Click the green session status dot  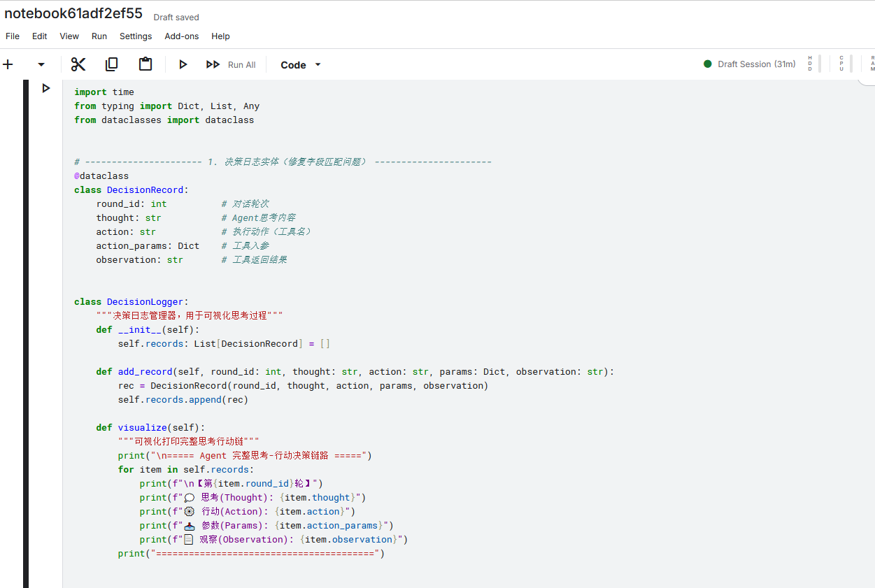click(708, 64)
